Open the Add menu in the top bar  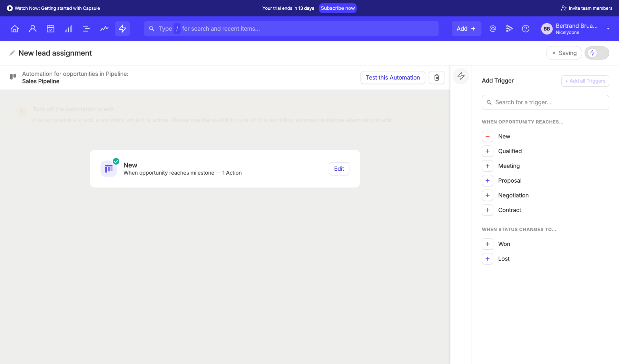466,28
